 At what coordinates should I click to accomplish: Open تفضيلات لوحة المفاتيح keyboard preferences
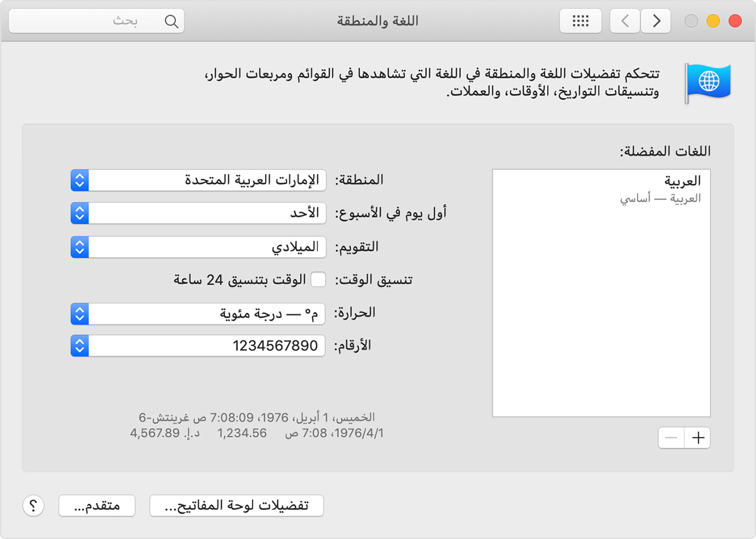(236, 506)
